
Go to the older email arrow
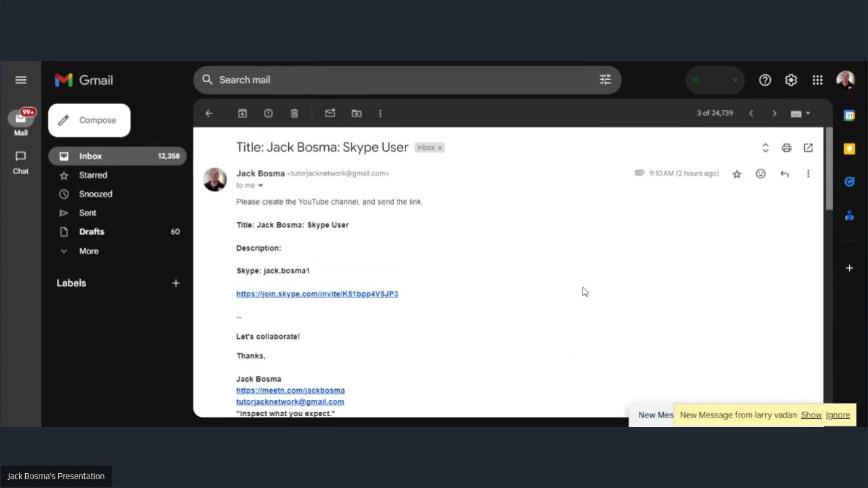(774, 113)
